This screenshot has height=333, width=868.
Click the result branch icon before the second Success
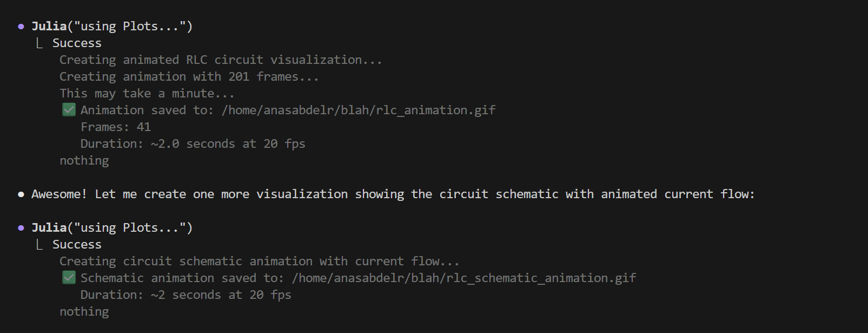point(39,245)
